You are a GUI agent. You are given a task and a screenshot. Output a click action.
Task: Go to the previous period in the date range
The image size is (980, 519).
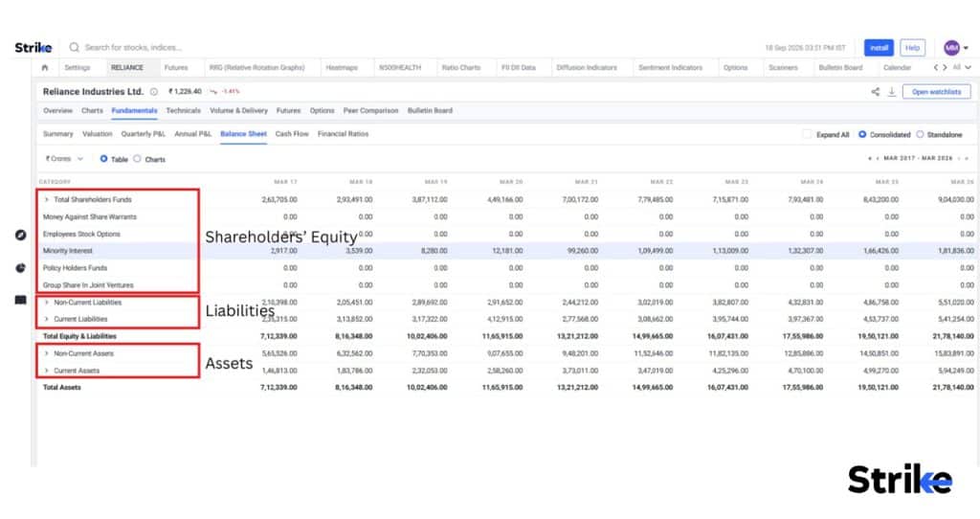pyautogui.click(x=878, y=159)
